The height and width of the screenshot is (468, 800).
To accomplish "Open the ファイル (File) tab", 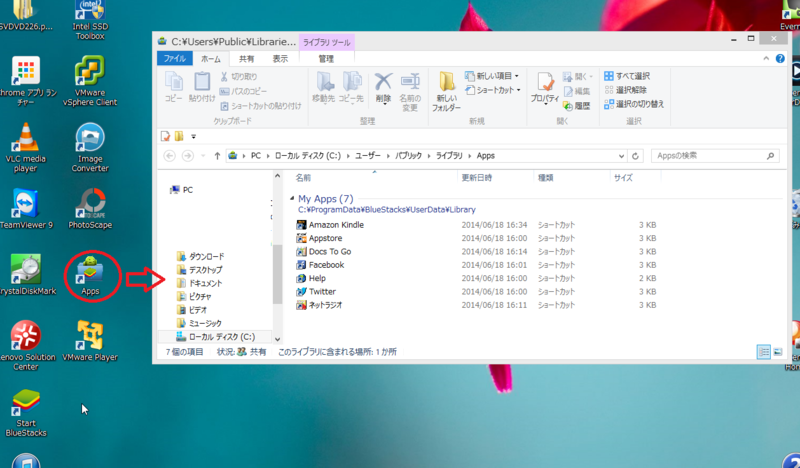I will 174,59.
